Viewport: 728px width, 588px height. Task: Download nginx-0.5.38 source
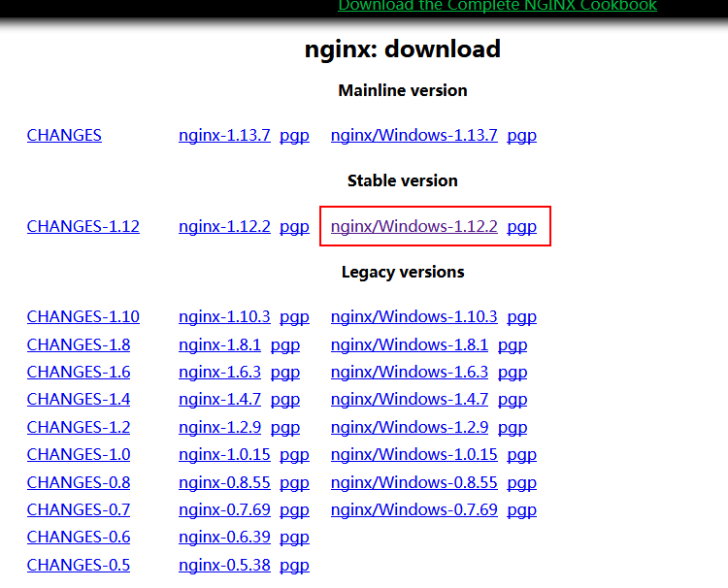pyautogui.click(x=224, y=566)
